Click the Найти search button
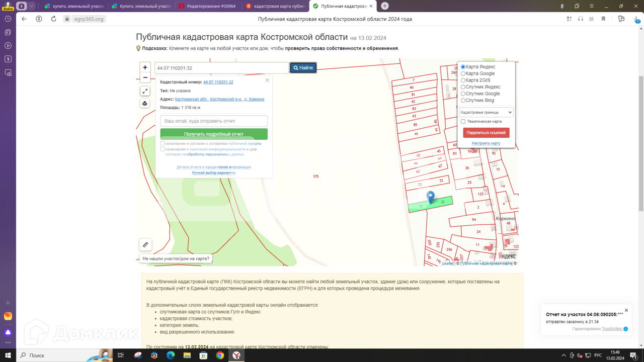 coord(303,68)
